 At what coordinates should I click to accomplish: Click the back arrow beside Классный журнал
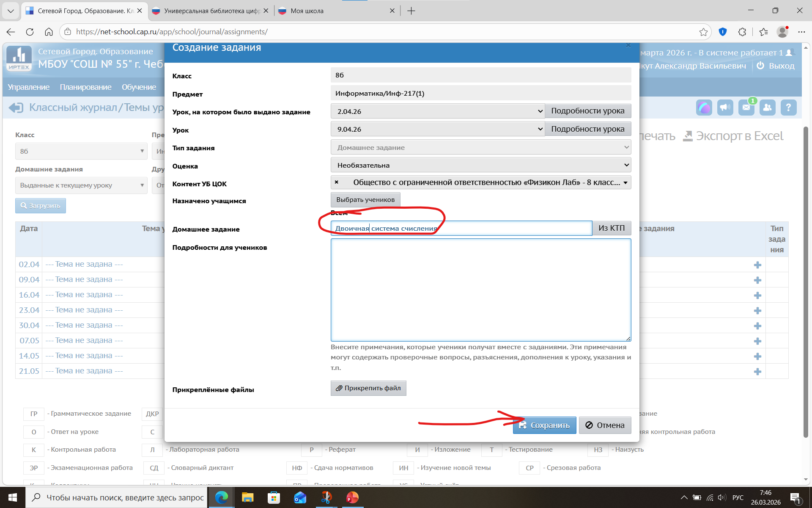click(x=16, y=108)
